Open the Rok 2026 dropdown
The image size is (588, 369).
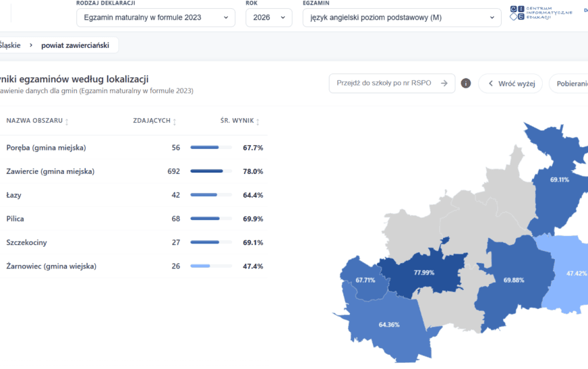[269, 18]
